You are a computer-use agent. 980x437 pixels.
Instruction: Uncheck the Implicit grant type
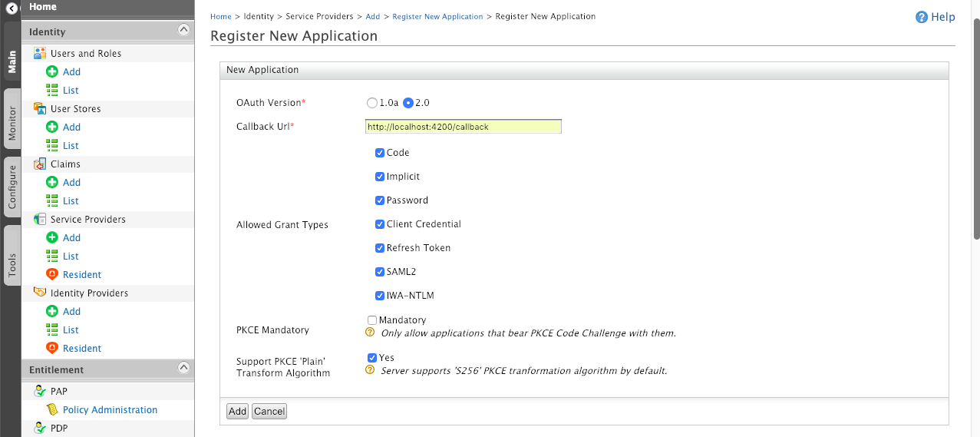point(379,177)
